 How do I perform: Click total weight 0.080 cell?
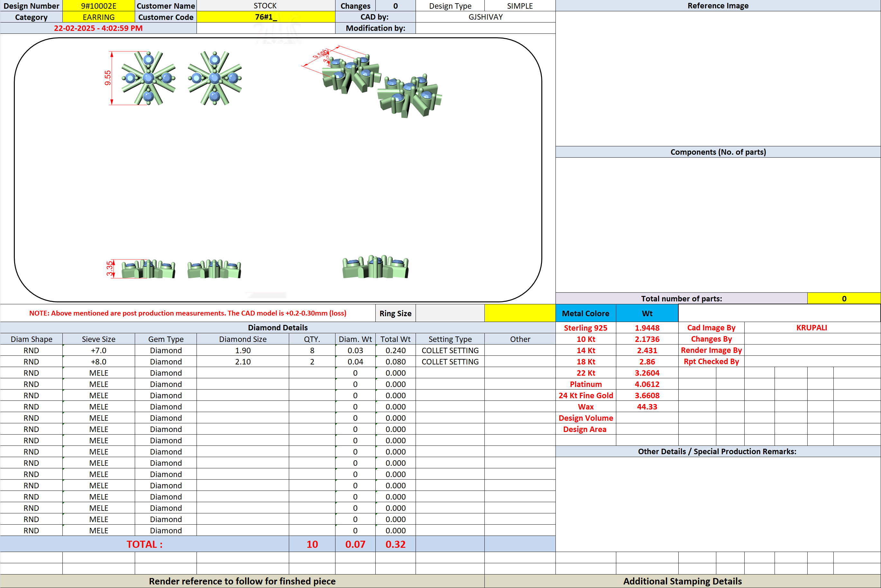pyautogui.click(x=396, y=362)
